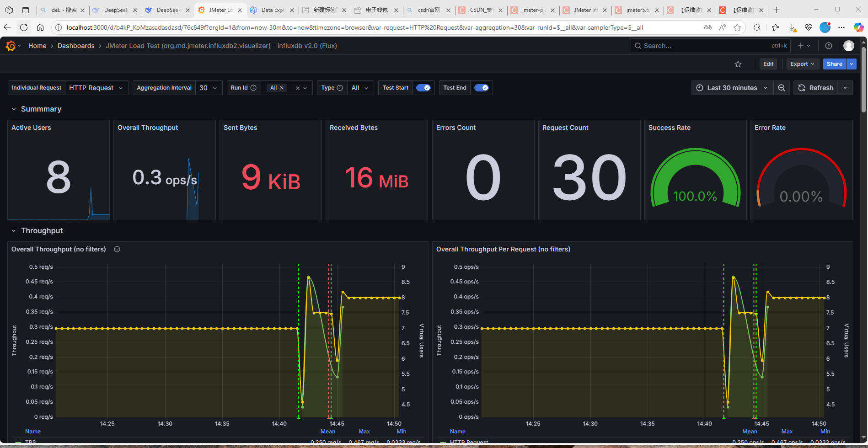
Task: Collapse the Throughput row
Action: [14, 231]
